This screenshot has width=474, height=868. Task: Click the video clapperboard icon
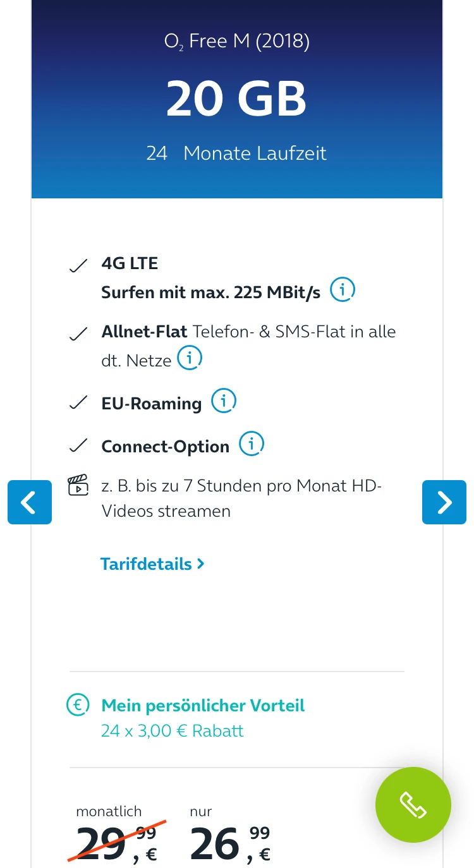[x=78, y=486]
